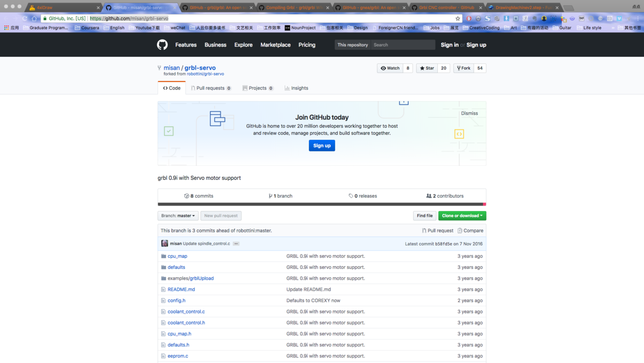644x363 pixels.
Task: Open the Compare link
Action: [470, 230]
